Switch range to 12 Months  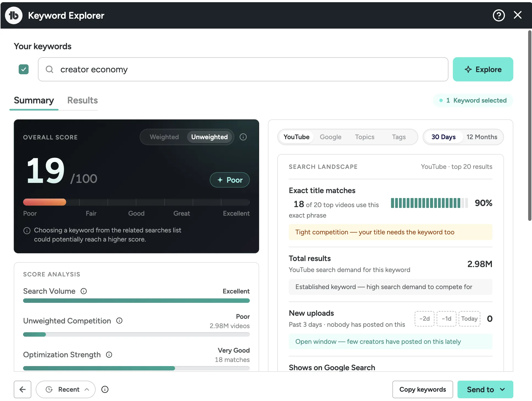(x=482, y=137)
